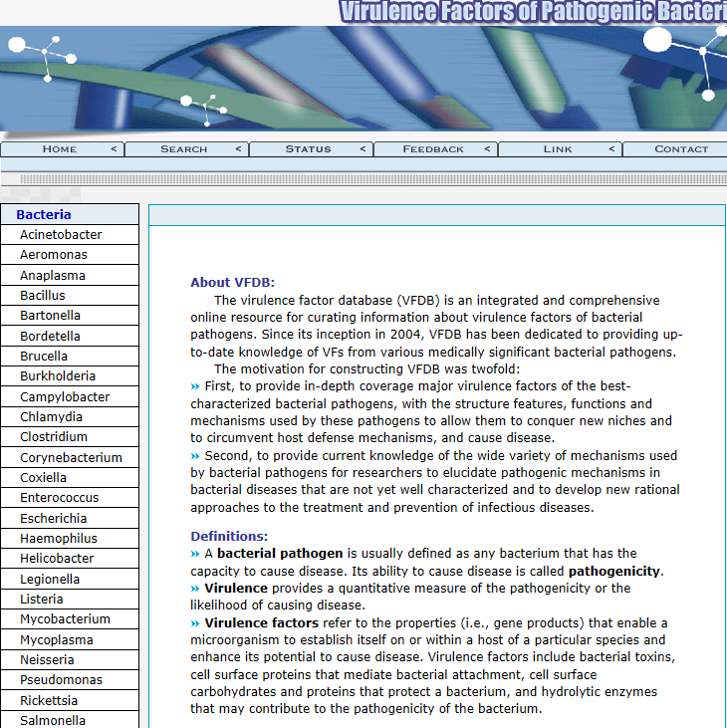The image size is (727, 728).
Task: Expand the arrow beside Status
Action: 363,149
